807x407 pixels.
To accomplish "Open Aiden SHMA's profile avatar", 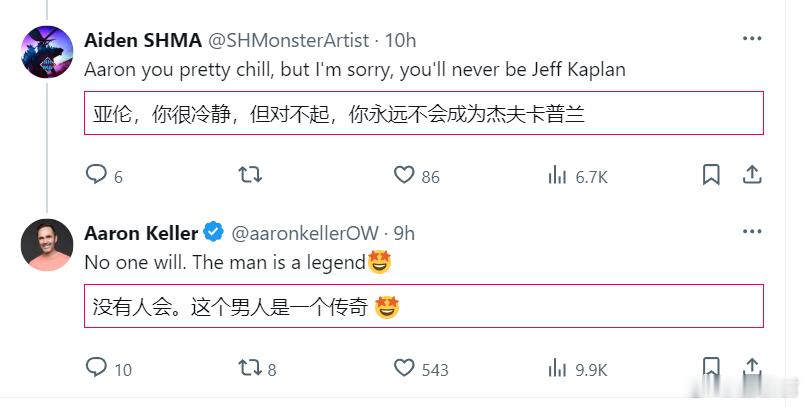I will 47,52.
